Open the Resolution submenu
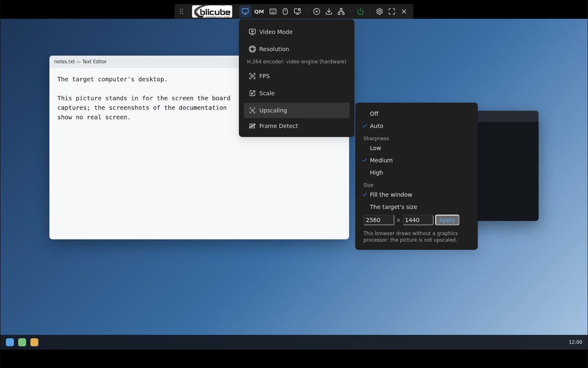Image resolution: width=588 pixels, height=368 pixels. tap(296, 49)
